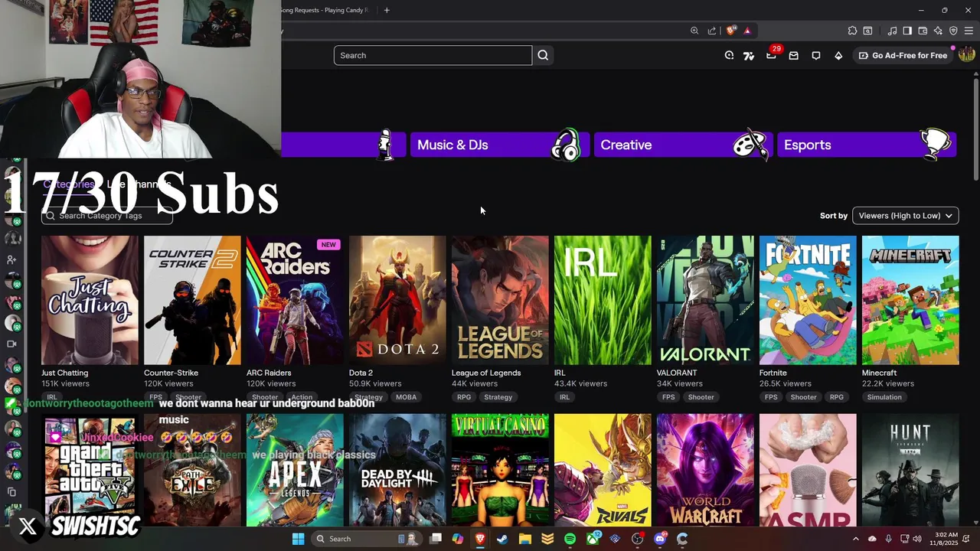The height and width of the screenshot is (551, 980).
Task: Click the media control music note icon
Action: coord(892,31)
